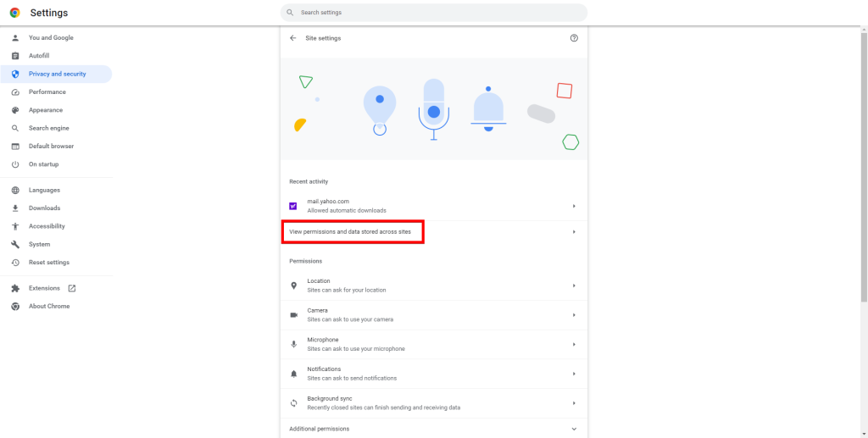This screenshot has width=868, height=438.
Task: Click the Search engine magnifier icon in sidebar
Action: [x=15, y=128]
